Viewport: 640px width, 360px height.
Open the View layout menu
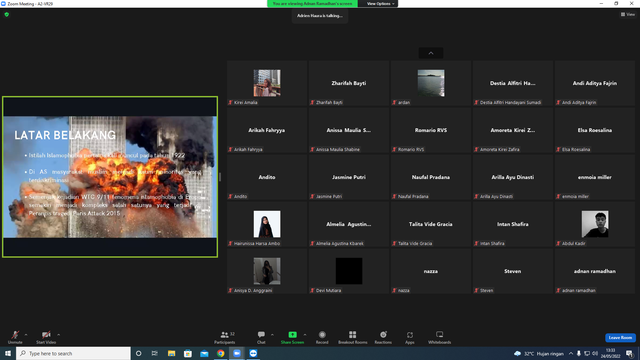[628, 14]
